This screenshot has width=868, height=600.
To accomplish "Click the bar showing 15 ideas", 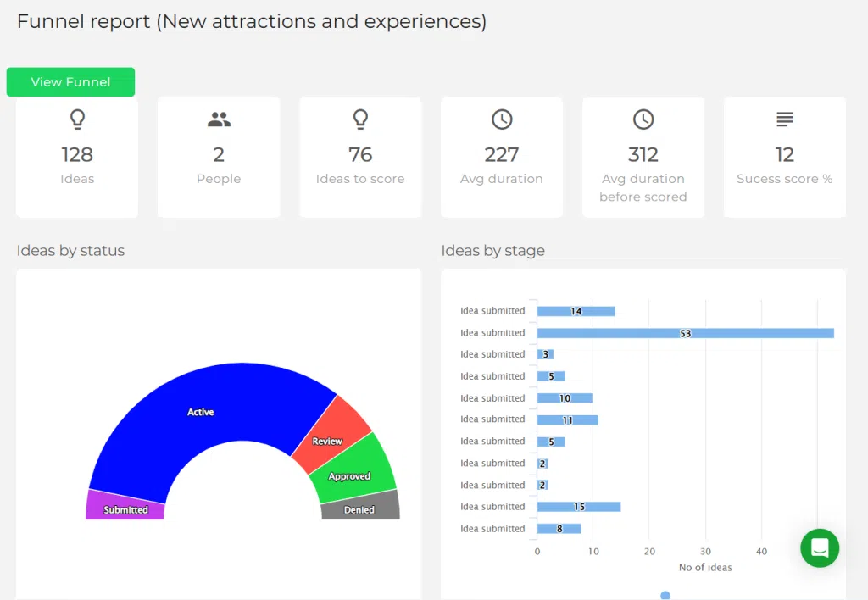I will pos(579,507).
